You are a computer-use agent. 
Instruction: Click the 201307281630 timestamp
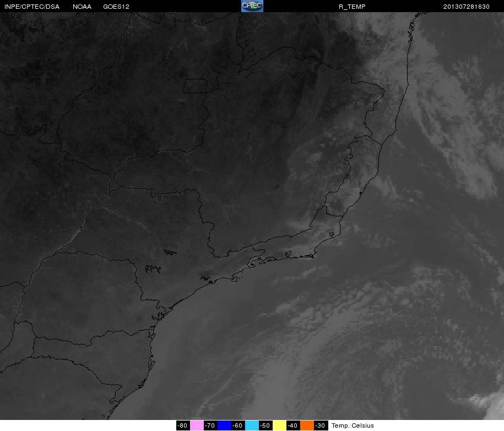pyautogui.click(x=467, y=7)
